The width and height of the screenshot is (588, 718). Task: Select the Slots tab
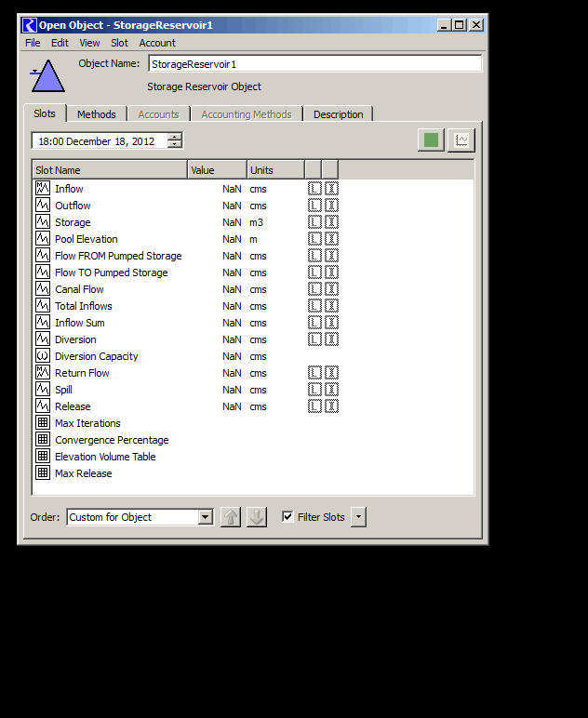coord(45,113)
